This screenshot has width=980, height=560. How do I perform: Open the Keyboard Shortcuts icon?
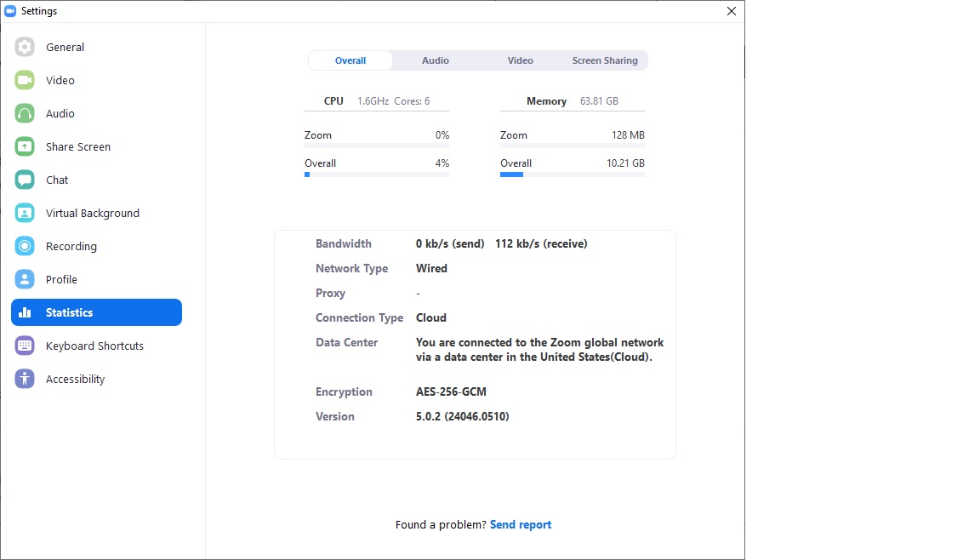[25, 346]
